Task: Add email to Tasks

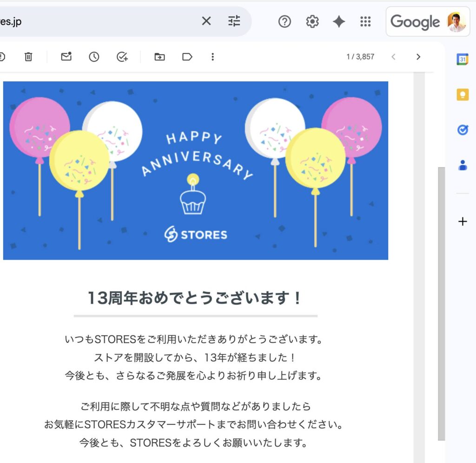Action: [122, 57]
